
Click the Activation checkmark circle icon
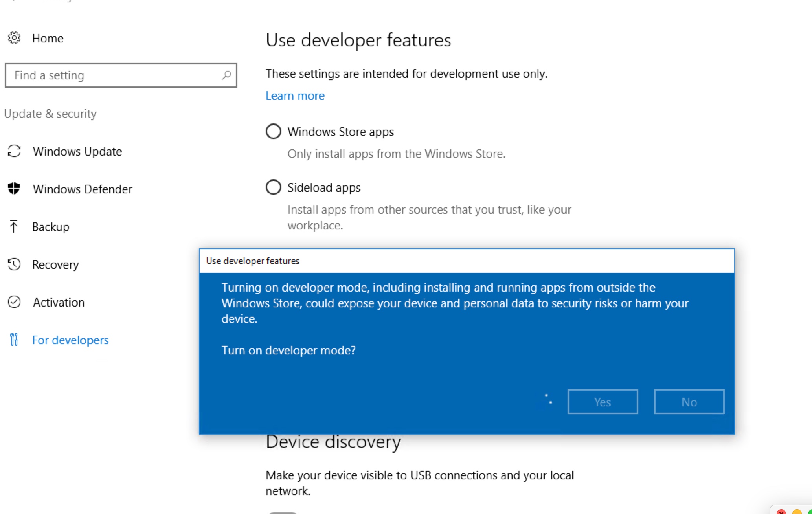(x=14, y=302)
